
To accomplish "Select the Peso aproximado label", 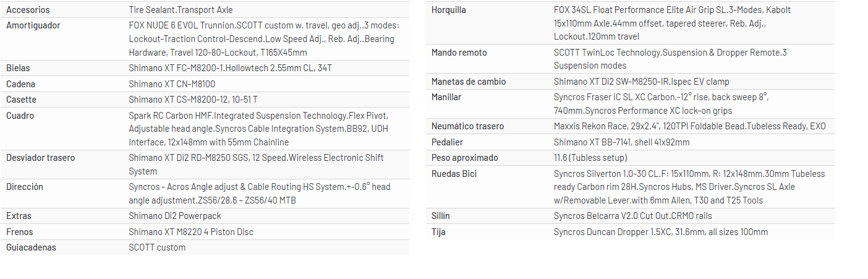I will point(464,158).
